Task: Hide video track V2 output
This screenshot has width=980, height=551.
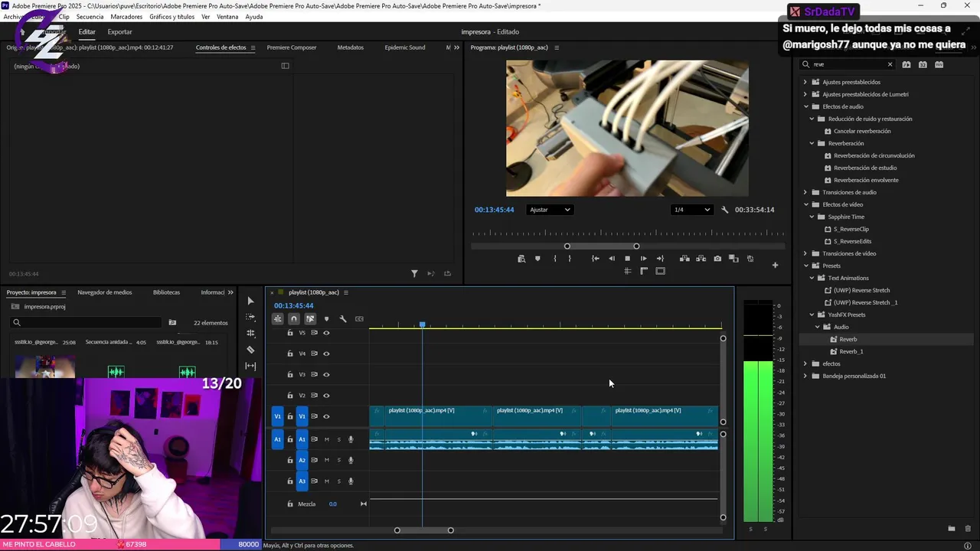Action: click(x=326, y=396)
